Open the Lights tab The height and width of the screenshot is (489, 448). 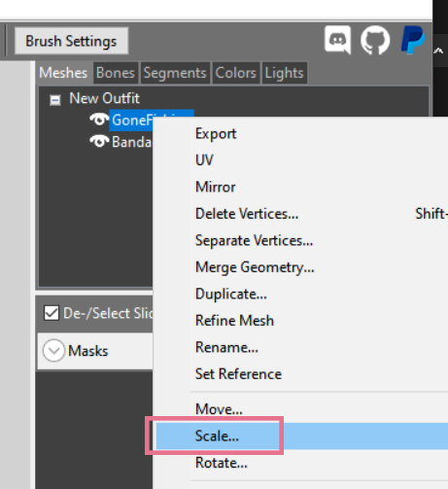click(x=284, y=73)
